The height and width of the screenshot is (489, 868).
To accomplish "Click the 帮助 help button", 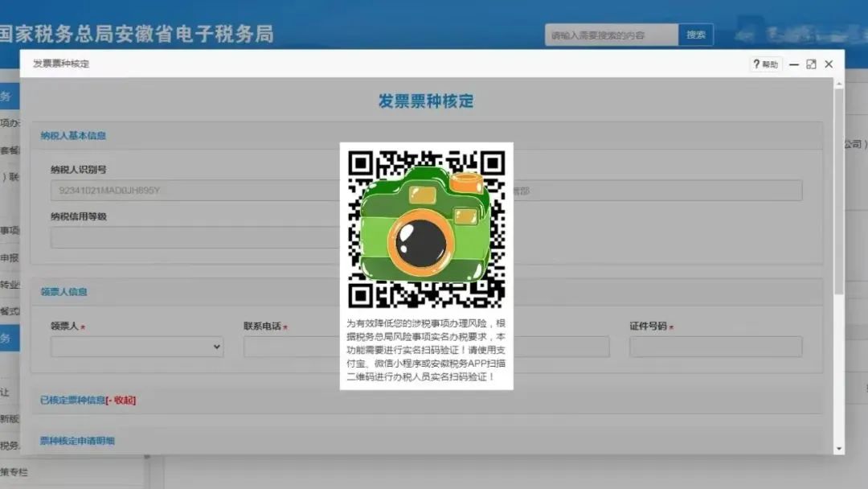I will tap(766, 64).
